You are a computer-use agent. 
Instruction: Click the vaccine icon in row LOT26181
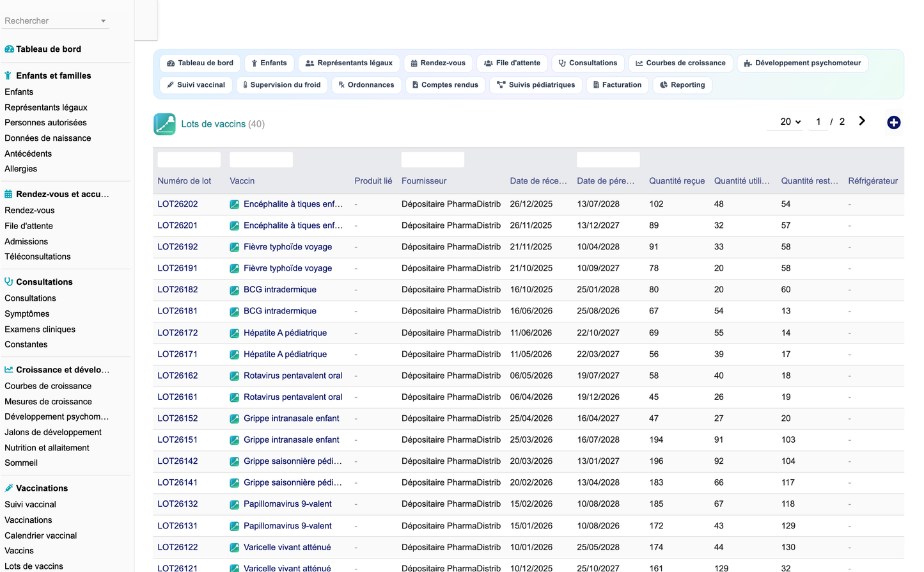[x=235, y=312]
